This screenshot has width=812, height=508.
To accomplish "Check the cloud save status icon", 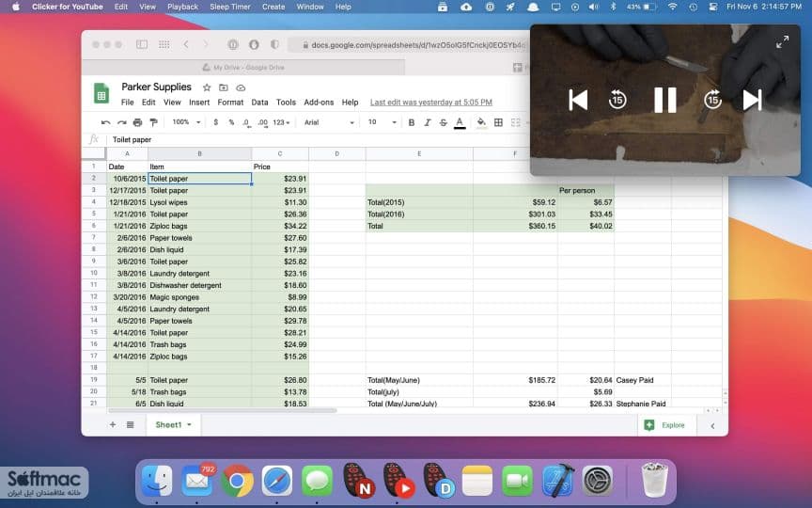I will pos(241,87).
